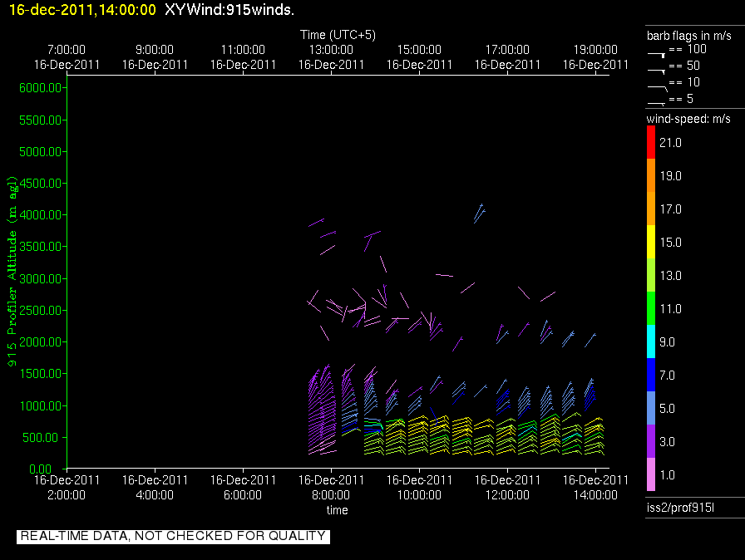745x560 pixels.
Task: Click the 6:00:00 bottom time axis label
Action: pyautogui.click(x=243, y=495)
